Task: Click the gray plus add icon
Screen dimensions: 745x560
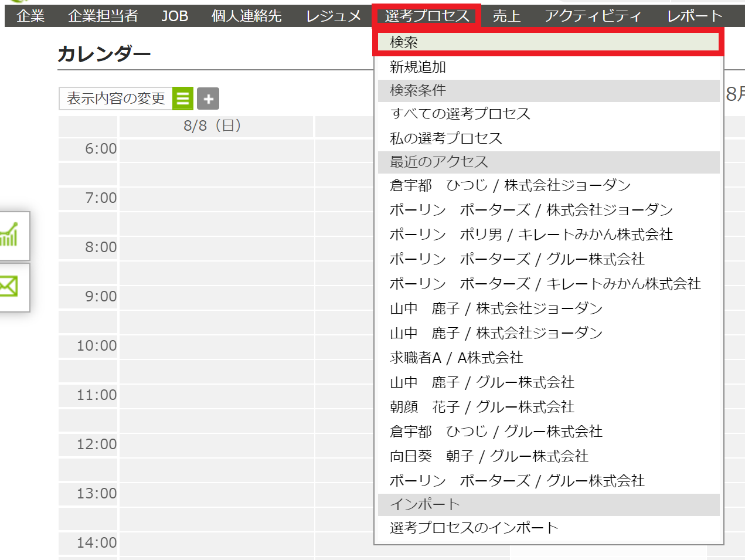Action: click(x=208, y=99)
